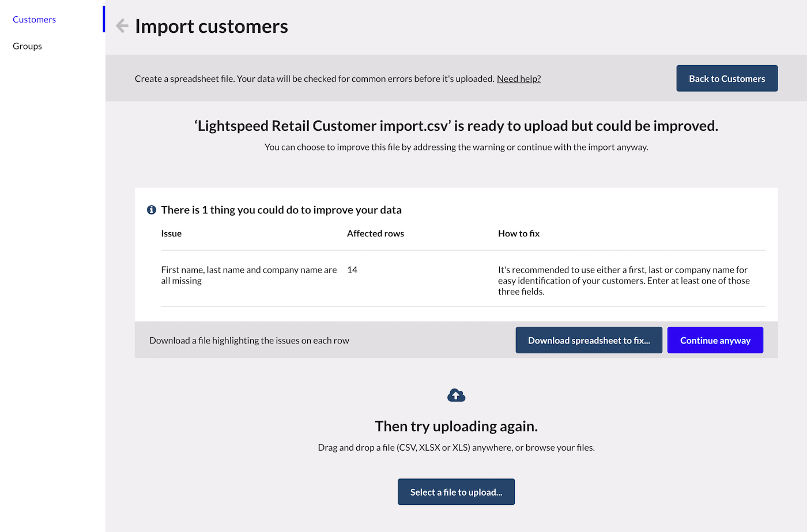The image size is (807, 532).
Task: Click the How to fix column header
Action: [519, 233]
